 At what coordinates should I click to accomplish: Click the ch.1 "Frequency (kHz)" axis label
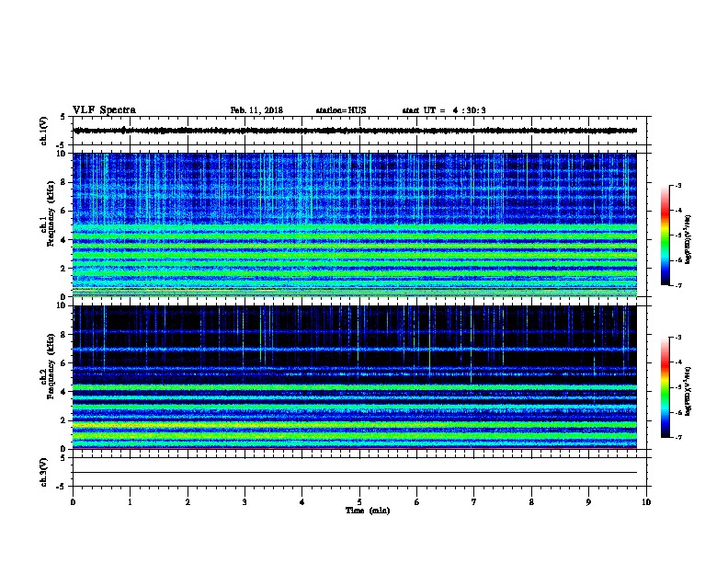tap(51, 213)
